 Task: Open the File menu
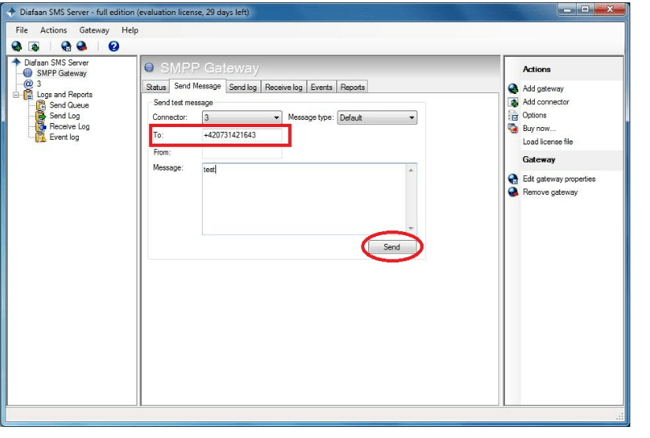22,30
